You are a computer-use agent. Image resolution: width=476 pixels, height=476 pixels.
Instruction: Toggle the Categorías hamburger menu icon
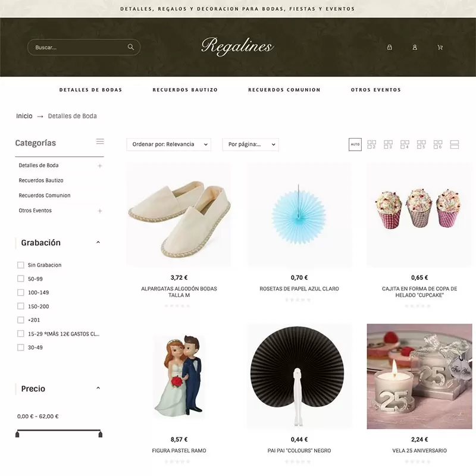point(100,142)
